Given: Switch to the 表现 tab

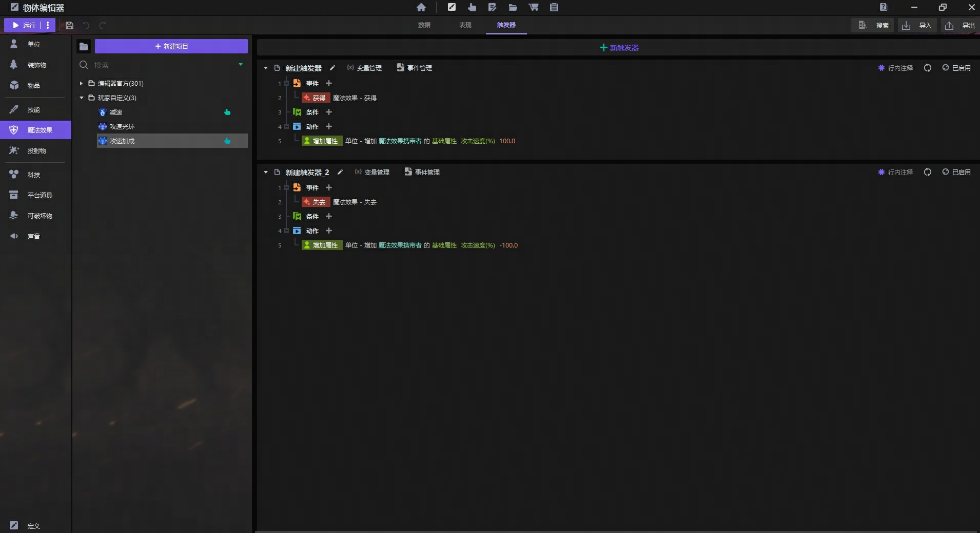Looking at the screenshot, I should pyautogui.click(x=465, y=25).
